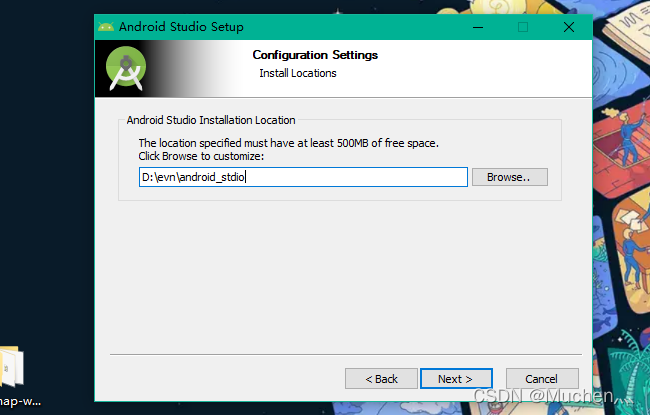Click the '500MB of free space' sentence
Image resolution: width=650 pixels, height=415 pixels.
click(289, 143)
